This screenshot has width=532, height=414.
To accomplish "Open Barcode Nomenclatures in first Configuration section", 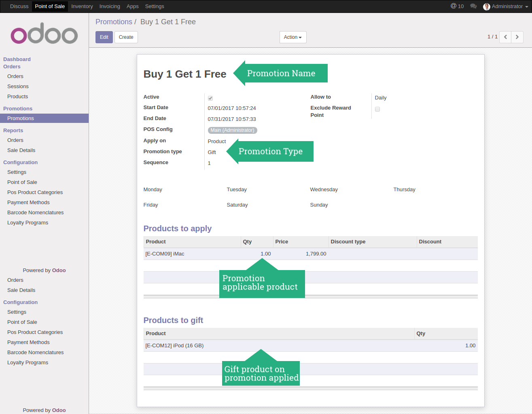I will [x=35, y=213].
